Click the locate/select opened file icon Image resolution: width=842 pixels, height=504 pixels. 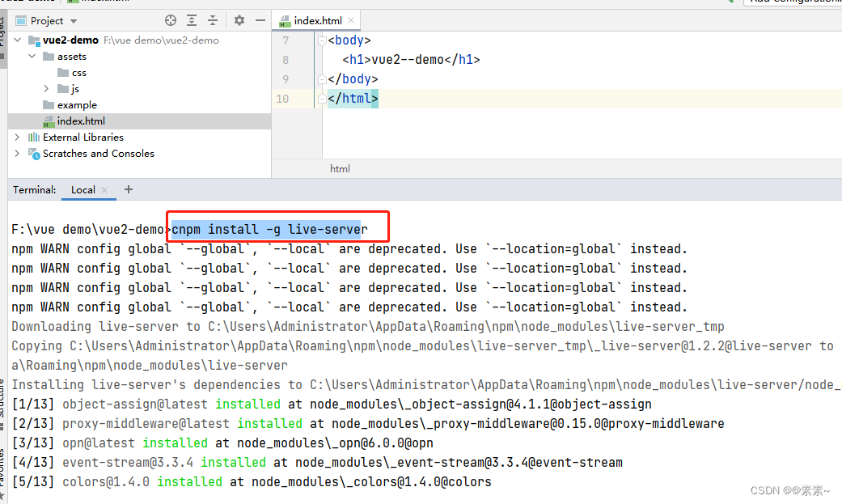click(171, 20)
